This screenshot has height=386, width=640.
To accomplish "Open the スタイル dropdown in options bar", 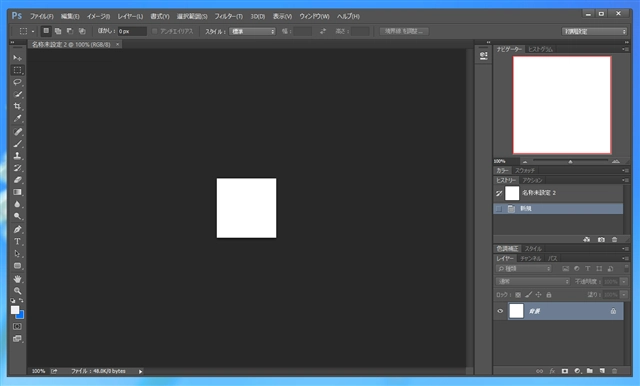I will point(252,31).
